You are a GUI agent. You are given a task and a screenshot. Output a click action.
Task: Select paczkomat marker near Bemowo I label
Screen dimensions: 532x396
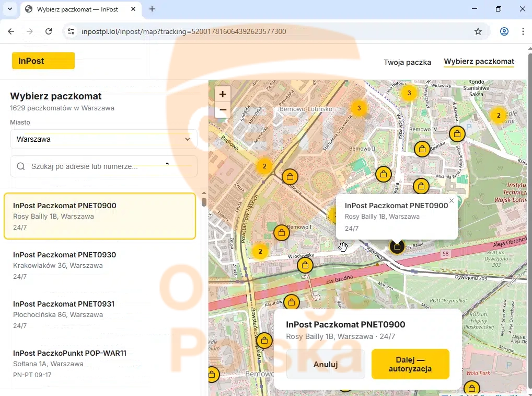click(x=281, y=233)
